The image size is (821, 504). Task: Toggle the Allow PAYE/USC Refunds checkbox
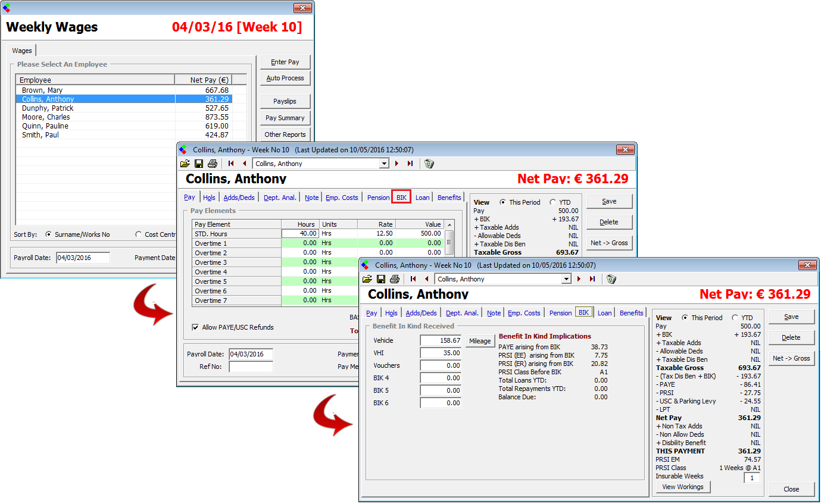pyautogui.click(x=195, y=327)
